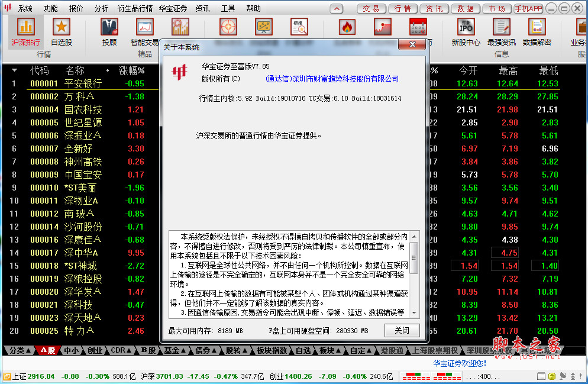Click the 关闭 button in the about dialog
The width and height of the screenshot is (588, 384).
402,330
